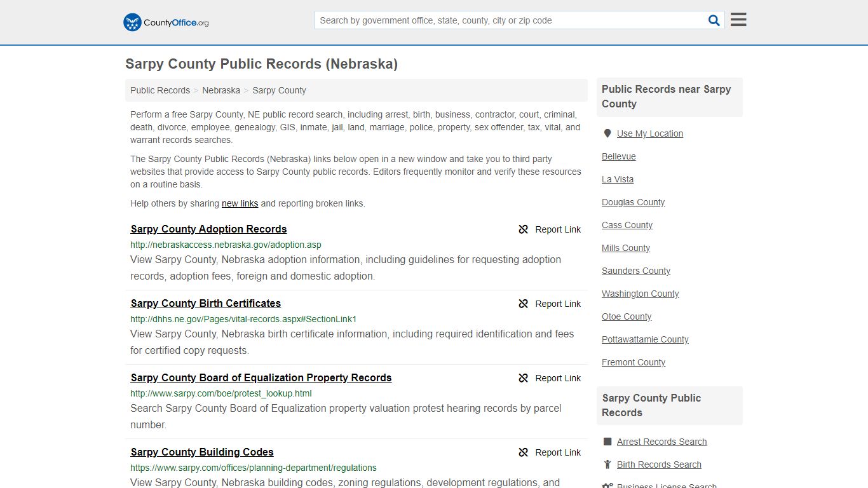Click the location pin icon
The width and height of the screenshot is (868, 488).
tap(607, 133)
